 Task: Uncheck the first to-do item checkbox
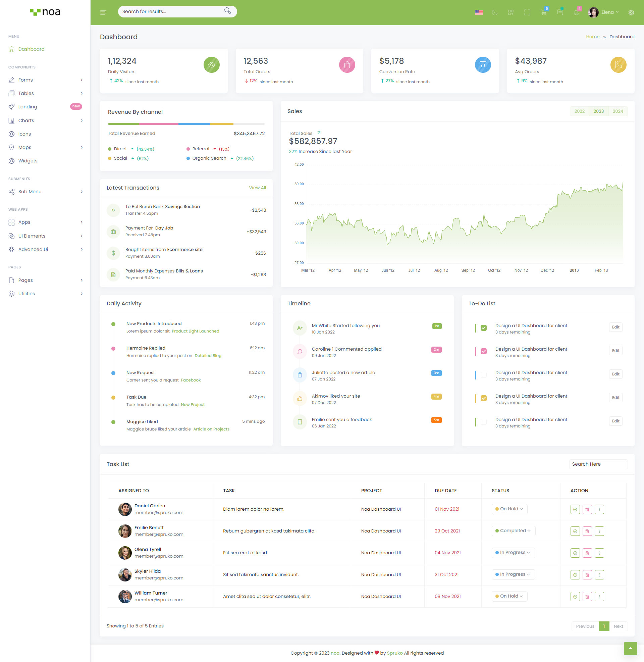[483, 328]
